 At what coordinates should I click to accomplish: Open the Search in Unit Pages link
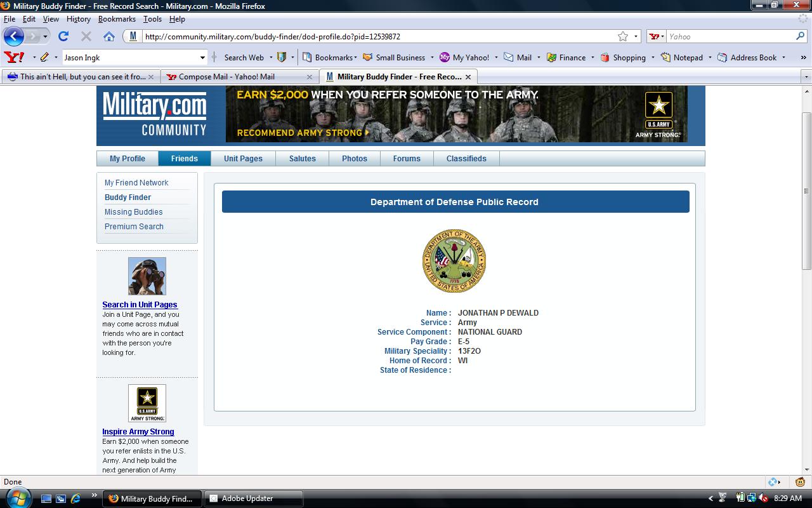click(x=140, y=305)
